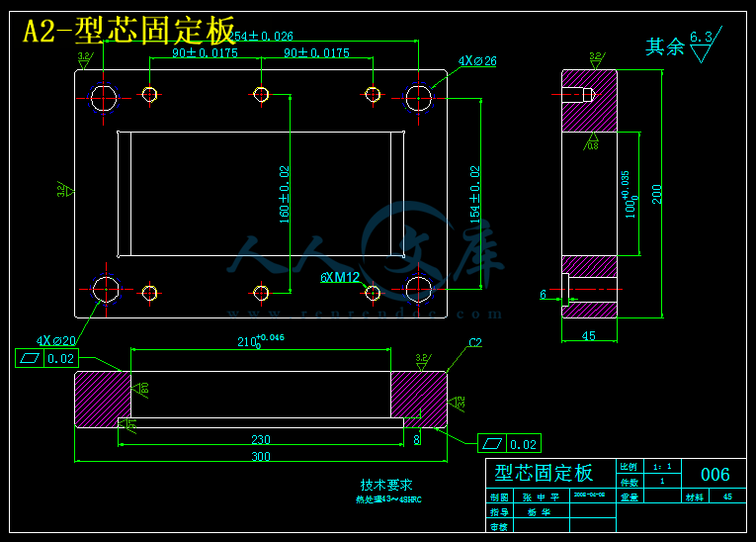
Task: Click the 审核 label cell
Action: (499, 527)
